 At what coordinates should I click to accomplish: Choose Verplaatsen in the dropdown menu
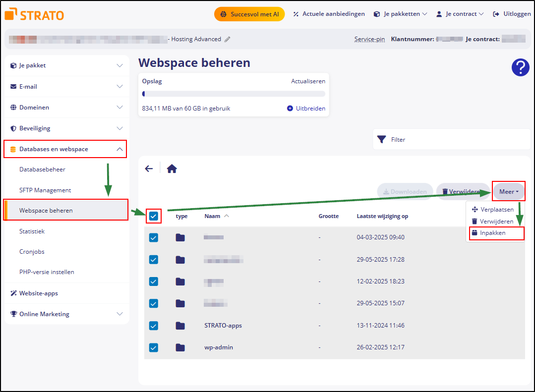click(x=496, y=210)
